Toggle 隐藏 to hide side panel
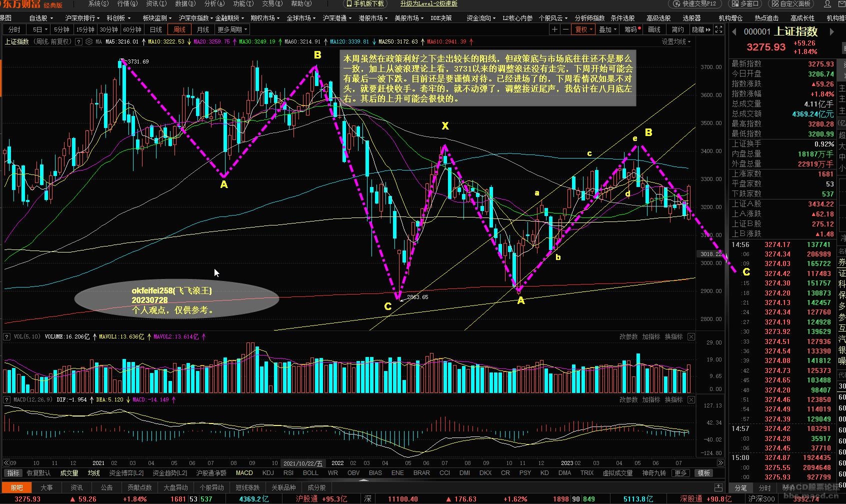The image size is (846, 504). 701,29
